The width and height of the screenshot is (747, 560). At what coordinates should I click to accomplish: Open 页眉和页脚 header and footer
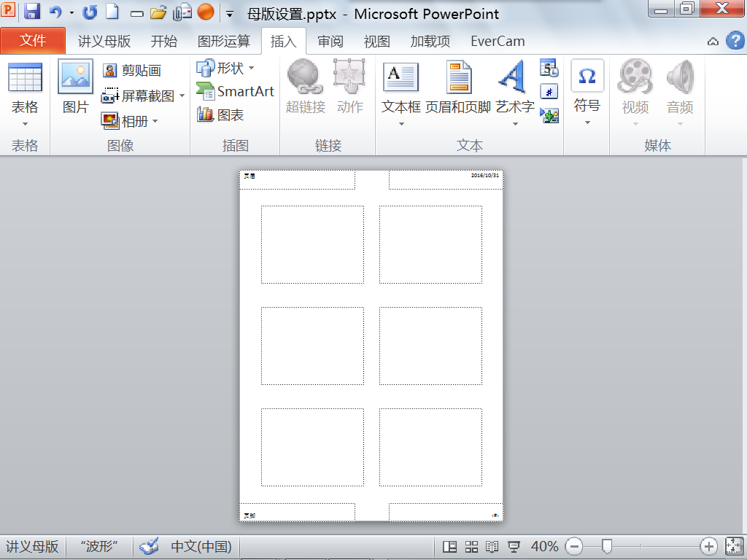(x=458, y=87)
